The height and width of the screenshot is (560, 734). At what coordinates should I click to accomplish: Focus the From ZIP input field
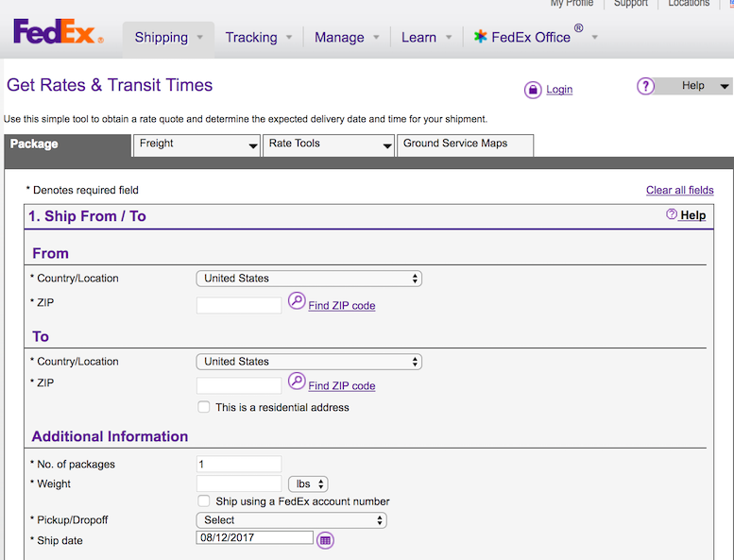pos(239,305)
